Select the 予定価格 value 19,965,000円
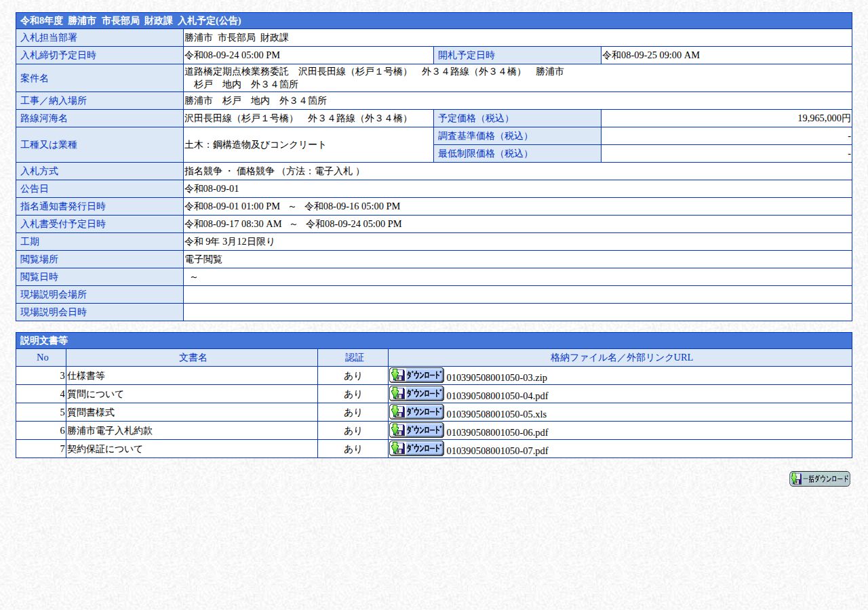The width and height of the screenshot is (868, 610). [x=824, y=118]
